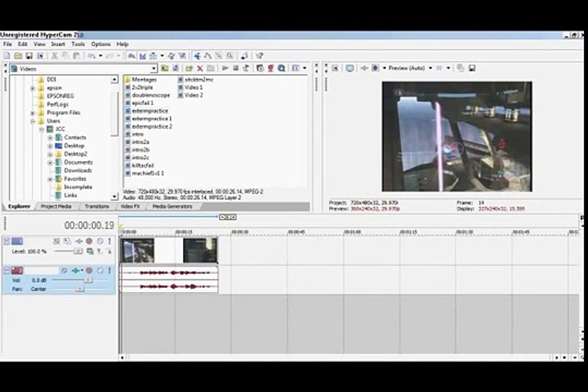Click the Preview on External Monitor icon
The height and width of the screenshot is (392, 588).
[x=350, y=68]
